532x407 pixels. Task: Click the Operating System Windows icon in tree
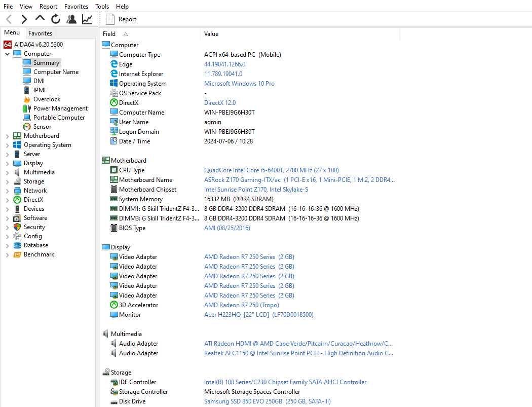pos(17,145)
